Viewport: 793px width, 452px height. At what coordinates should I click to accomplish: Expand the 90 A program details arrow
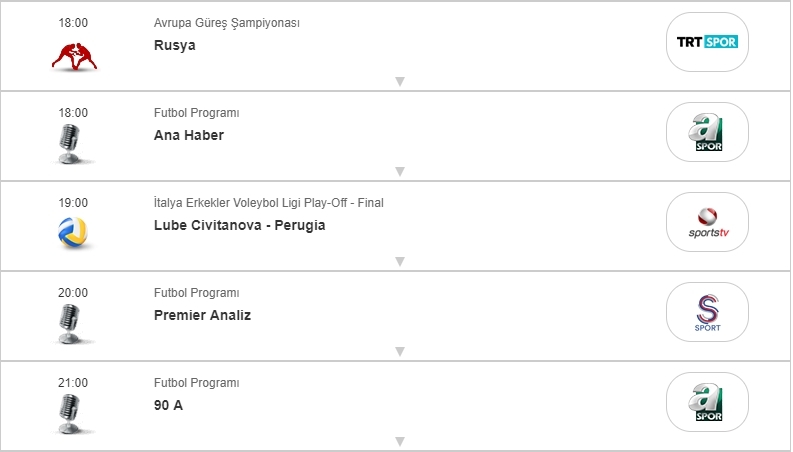coord(399,441)
